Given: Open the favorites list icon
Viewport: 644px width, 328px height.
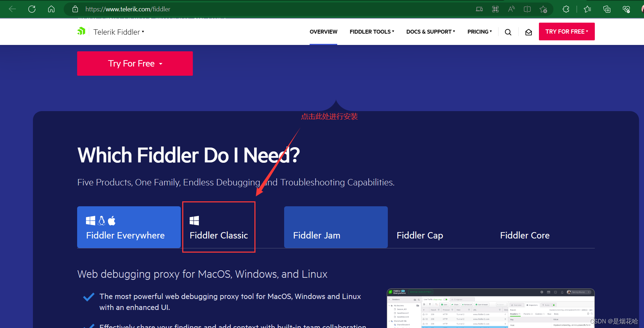Looking at the screenshot, I should 587,9.
